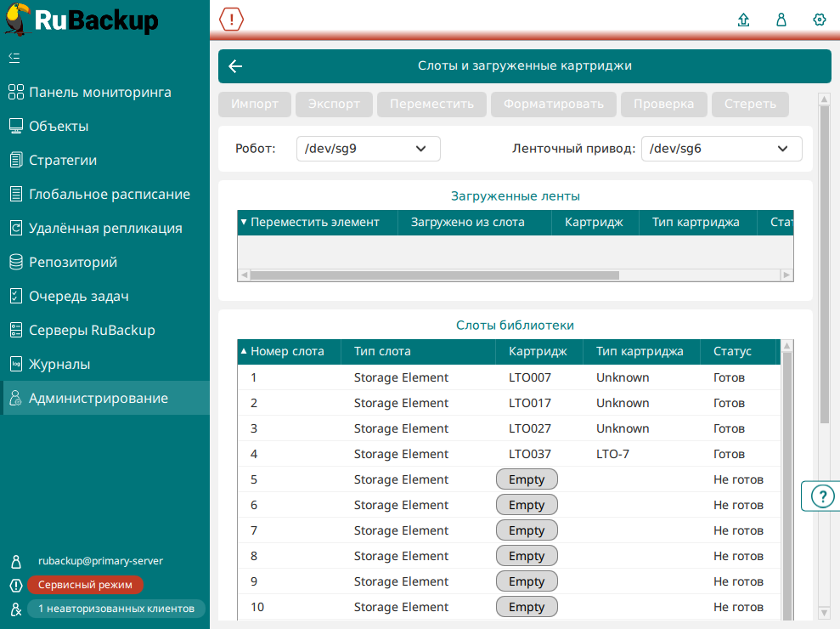Click the red warning hexagon icon

[231, 20]
